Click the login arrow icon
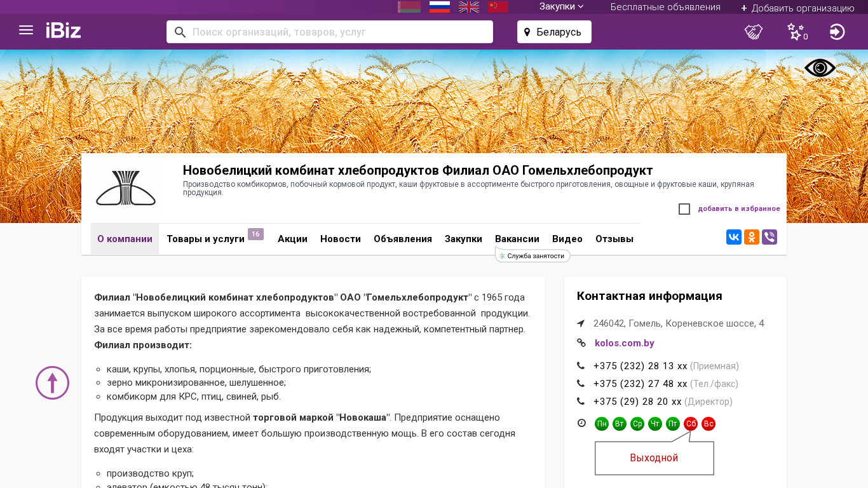The image size is (868, 488). [x=837, y=32]
